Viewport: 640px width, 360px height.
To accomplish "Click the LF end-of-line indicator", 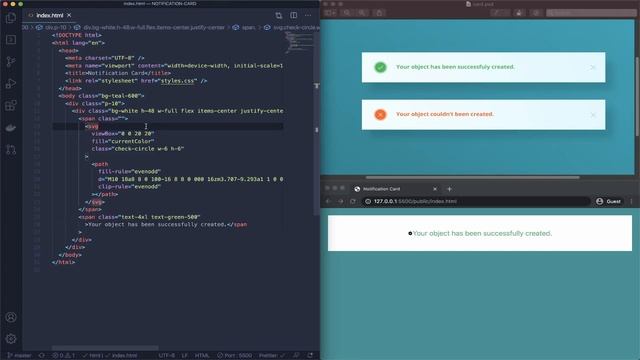I will click(184, 356).
